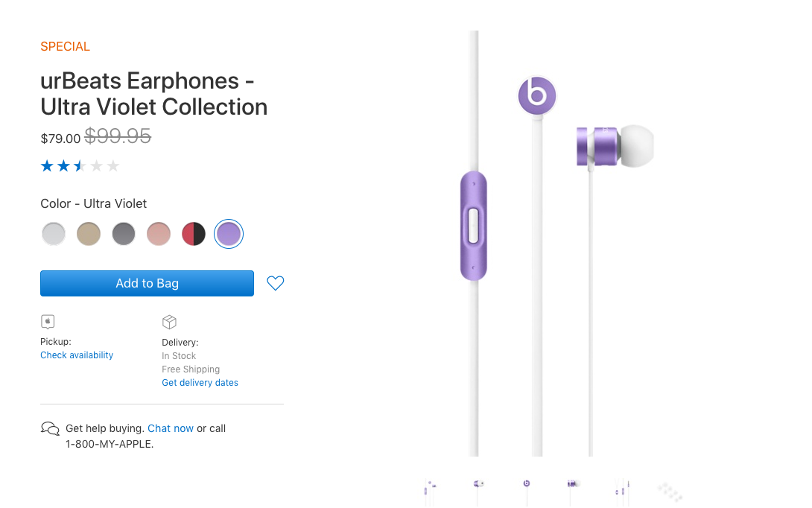
Task: Choose the red and black color swatch
Action: point(194,234)
